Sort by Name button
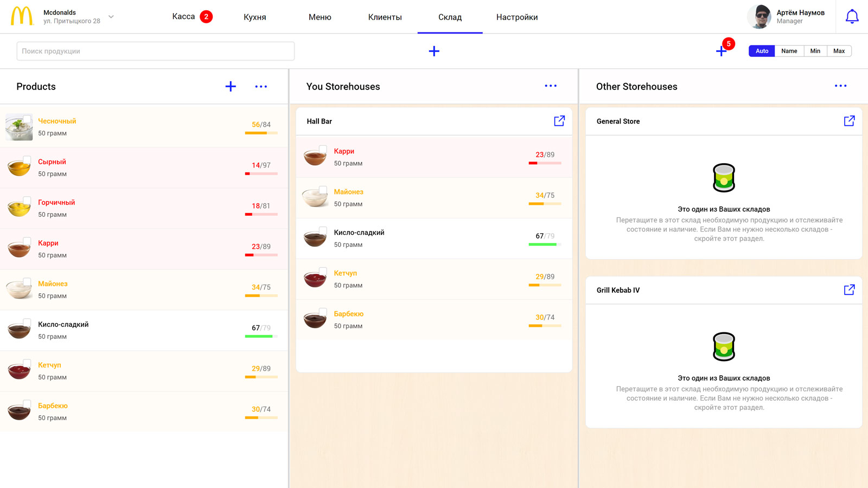The width and height of the screenshot is (868, 488). click(x=789, y=51)
